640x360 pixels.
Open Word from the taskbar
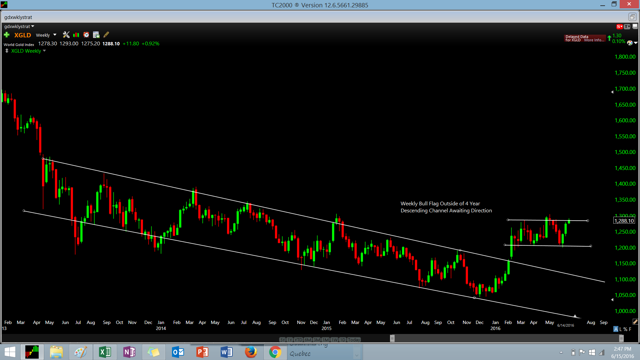226,352
